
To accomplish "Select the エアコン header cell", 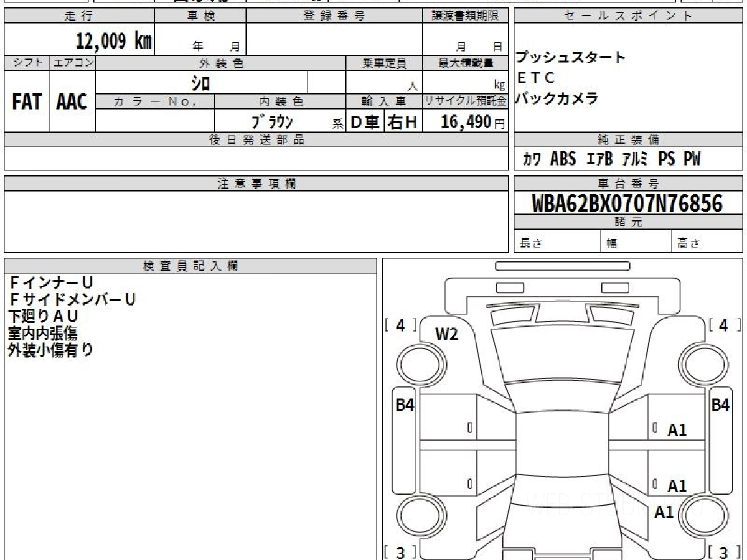I will (x=73, y=63).
